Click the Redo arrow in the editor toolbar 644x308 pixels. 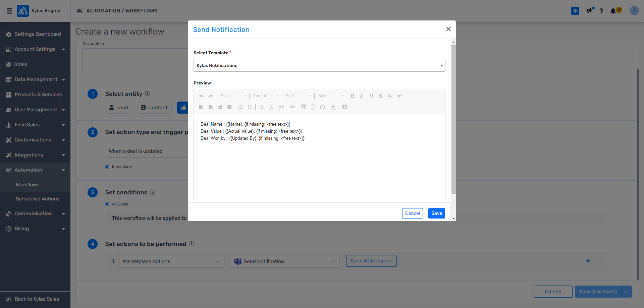pyautogui.click(x=211, y=96)
